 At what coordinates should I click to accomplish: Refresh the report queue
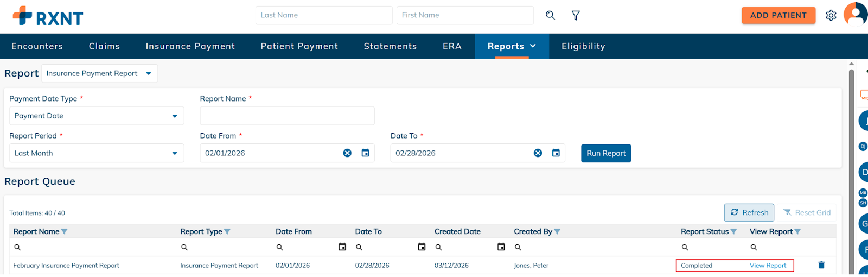click(749, 213)
